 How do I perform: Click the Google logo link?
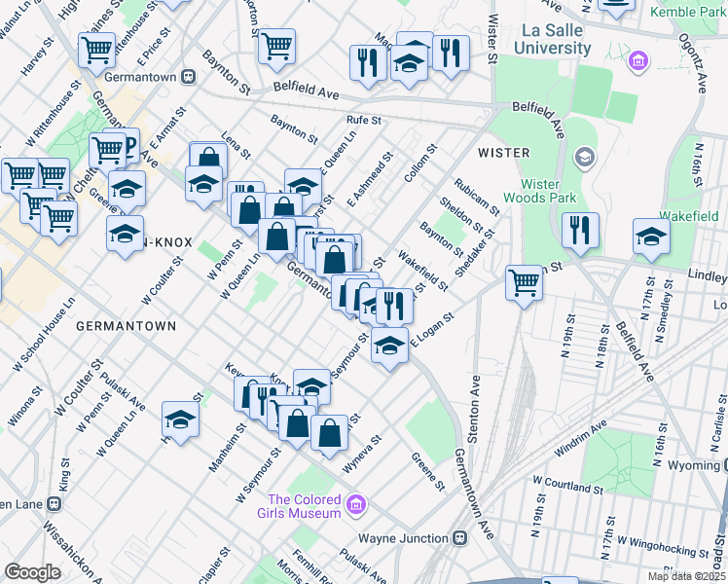coord(32,573)
